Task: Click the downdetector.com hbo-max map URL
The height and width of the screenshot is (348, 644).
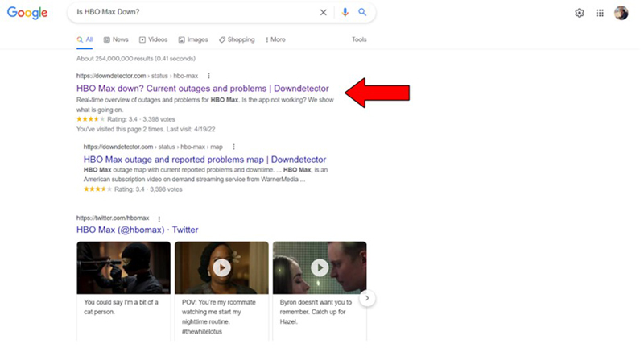Action: click(153, 147)
